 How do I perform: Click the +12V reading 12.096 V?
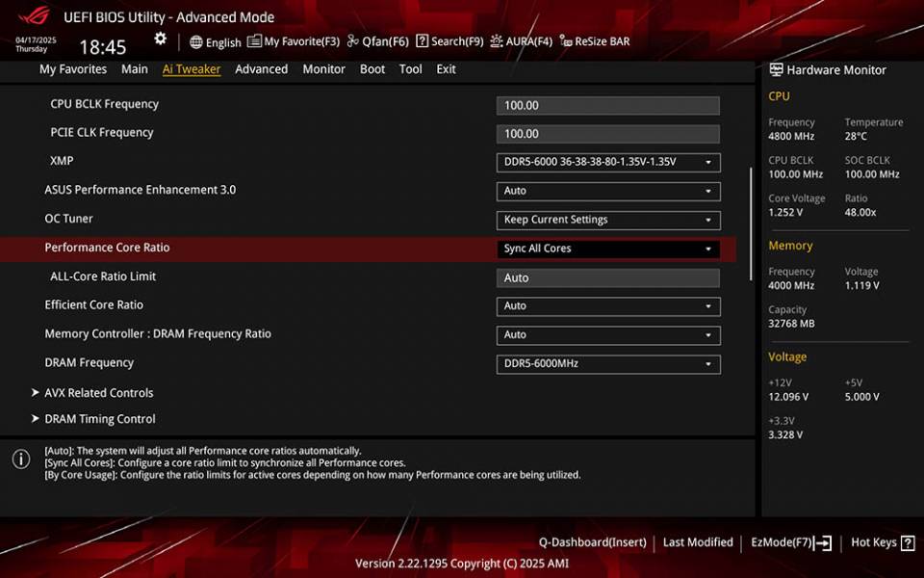(x=788, y=397)
